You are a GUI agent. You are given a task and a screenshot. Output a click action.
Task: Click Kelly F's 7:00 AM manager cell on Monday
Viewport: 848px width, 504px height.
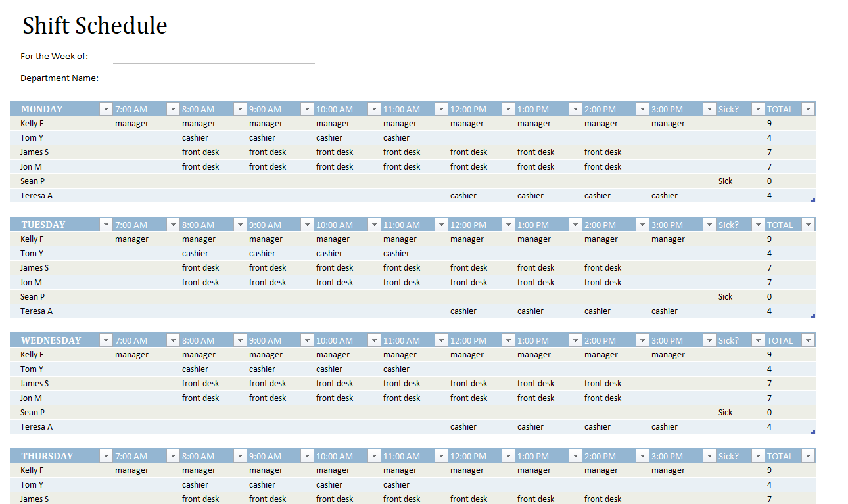click(131, 124)
